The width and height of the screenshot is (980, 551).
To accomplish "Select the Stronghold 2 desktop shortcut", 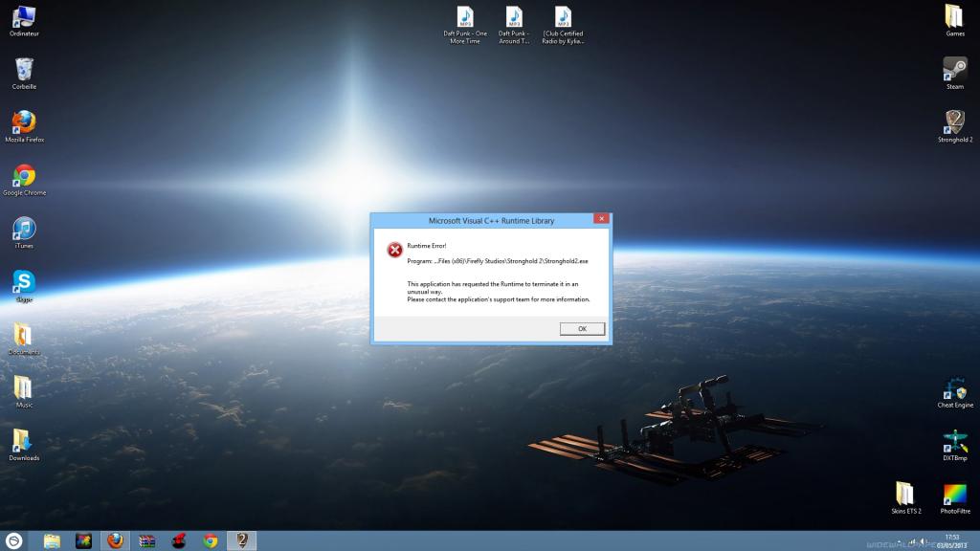I will pyautogui.click(x=955, y=127).
